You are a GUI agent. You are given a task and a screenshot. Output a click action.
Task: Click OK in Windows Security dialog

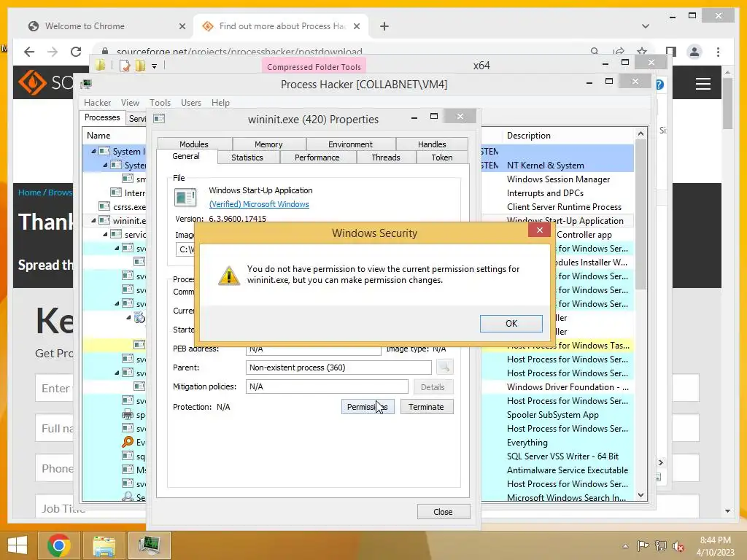click(511, 323)
